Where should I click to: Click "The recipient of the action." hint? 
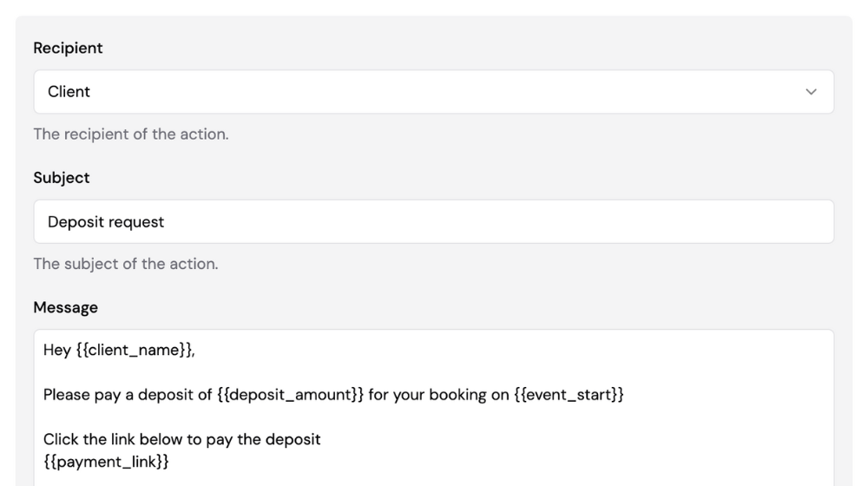[x=131, y=134]
